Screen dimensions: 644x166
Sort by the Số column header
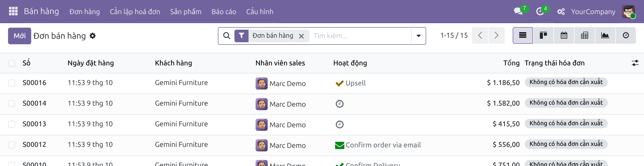26,63
